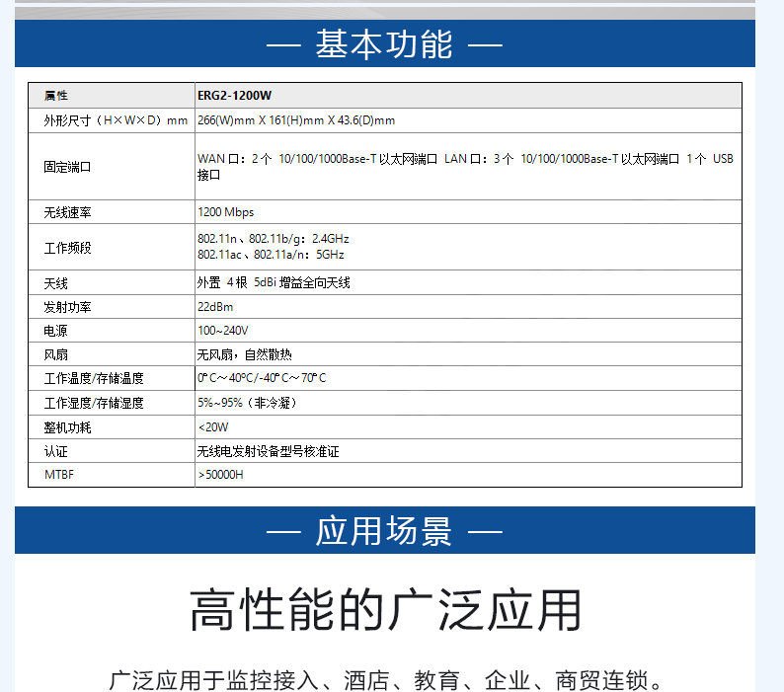Select the 属性 column header
The width and height of the screenshot is (784, 692).
click(x=56, y=96)
